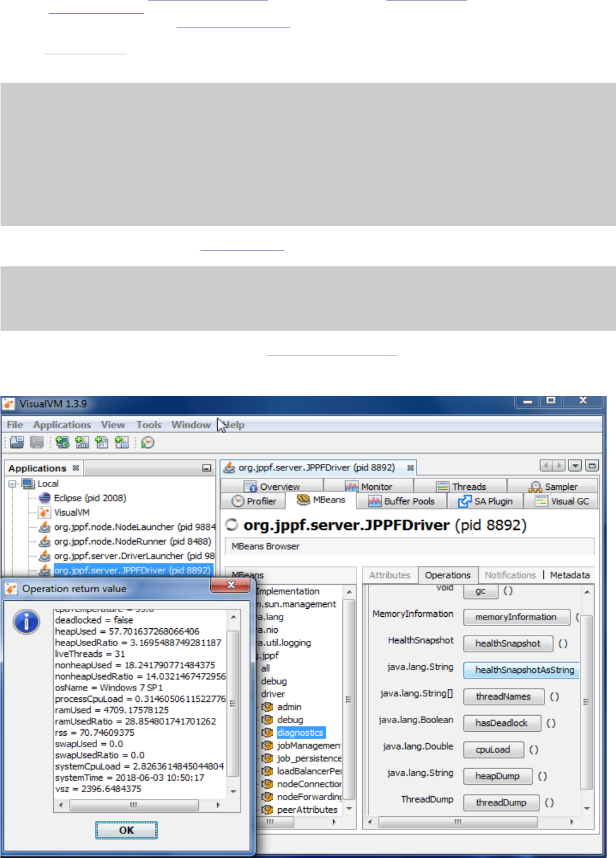Click the peerAttributes MBean icon
616x858 pixels.
tap(267, 809)
